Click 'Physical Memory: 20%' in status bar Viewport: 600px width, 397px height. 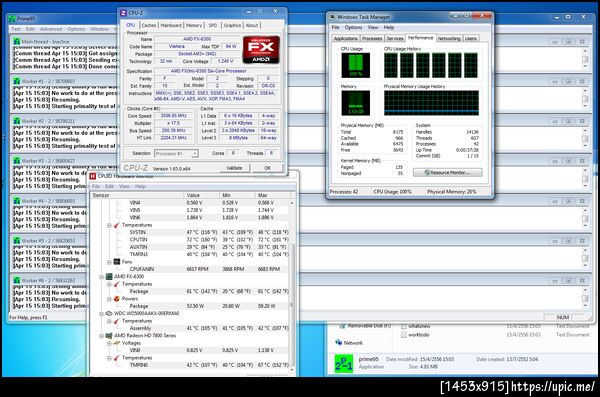[452, 191]
